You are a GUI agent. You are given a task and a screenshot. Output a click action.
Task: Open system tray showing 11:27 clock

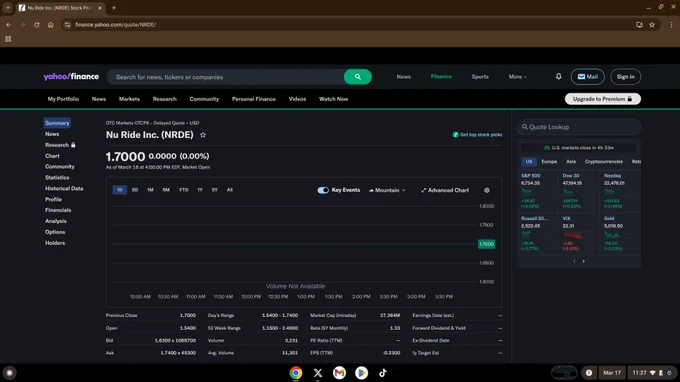(651, 372)
